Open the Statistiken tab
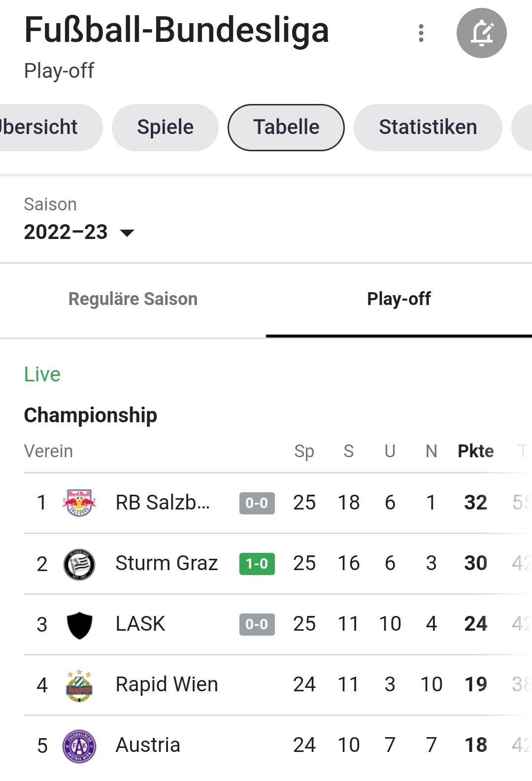Image resolution: width=532 pixels, height=781 pixels. 428,127
